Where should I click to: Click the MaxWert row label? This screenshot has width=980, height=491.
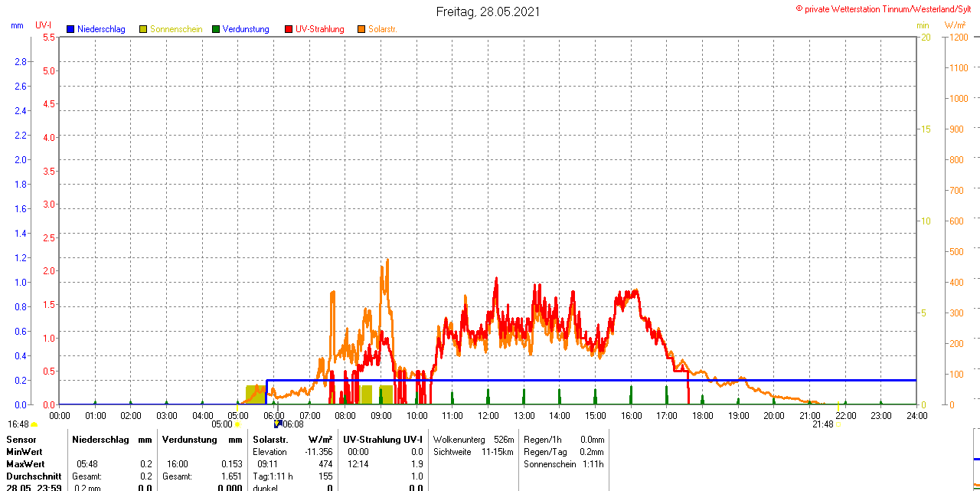25,464
